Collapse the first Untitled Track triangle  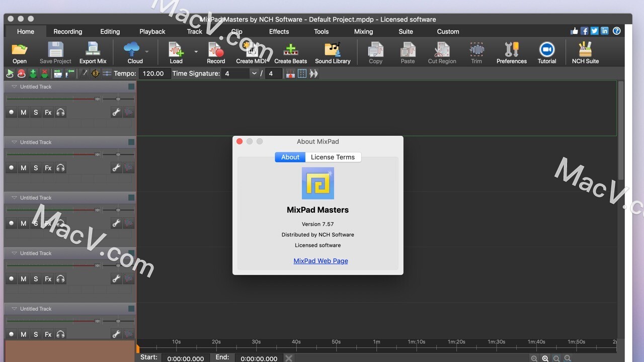[14, 86]
